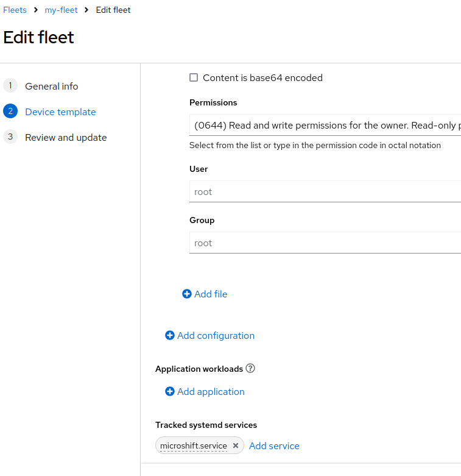Focus the Group input field

[325, 243]
